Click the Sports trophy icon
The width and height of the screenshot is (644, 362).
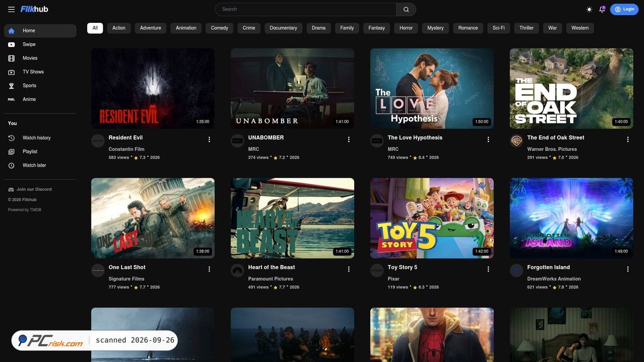(x=12, y=86)
